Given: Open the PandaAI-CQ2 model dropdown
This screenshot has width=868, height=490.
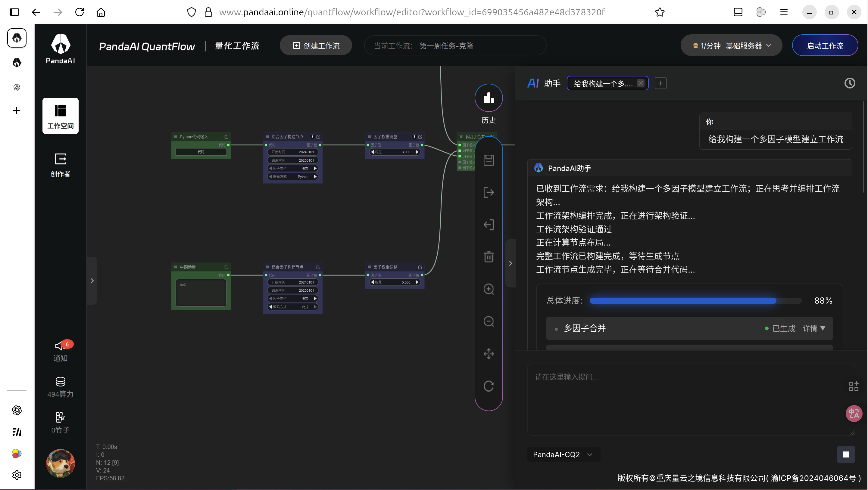Looking at the screenshot, I should pos(564,455).
